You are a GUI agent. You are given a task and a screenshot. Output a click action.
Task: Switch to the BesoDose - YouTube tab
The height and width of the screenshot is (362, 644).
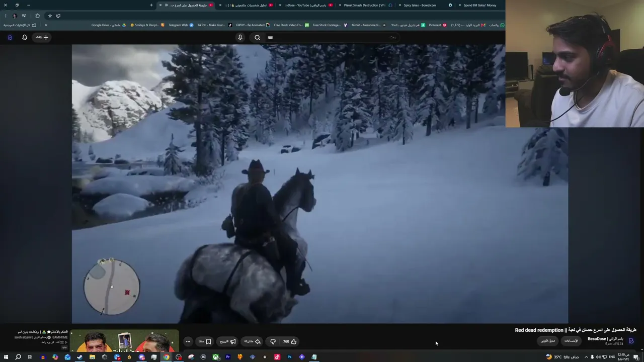point(306,5)
